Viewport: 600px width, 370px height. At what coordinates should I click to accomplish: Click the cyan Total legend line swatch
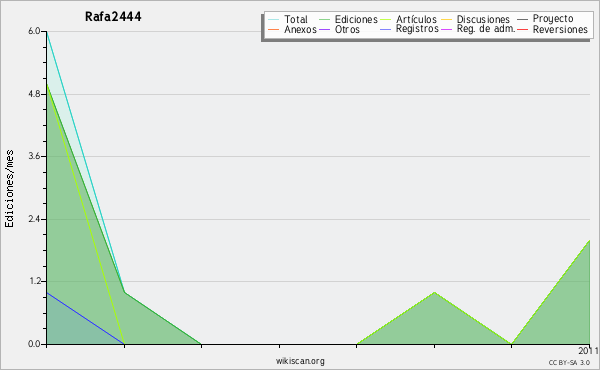tap(274, 19)
